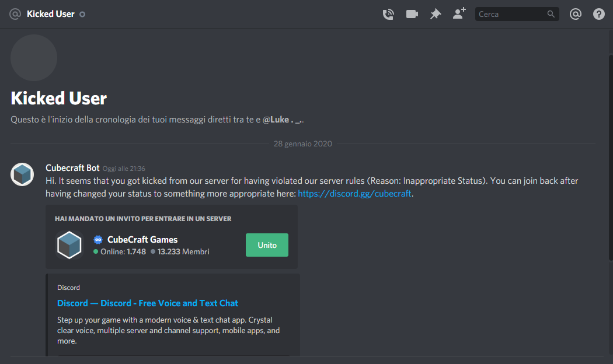Click the Cubecraft Bot username

pos(72,168)
